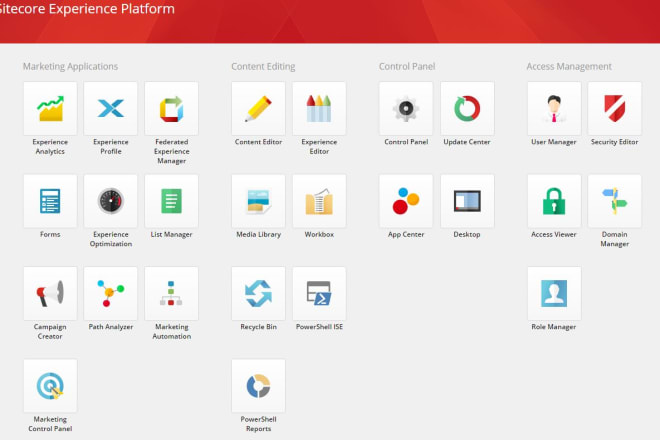Open the PowerShell Reports icon
660x440 pixels.
[x=258, y=386]
